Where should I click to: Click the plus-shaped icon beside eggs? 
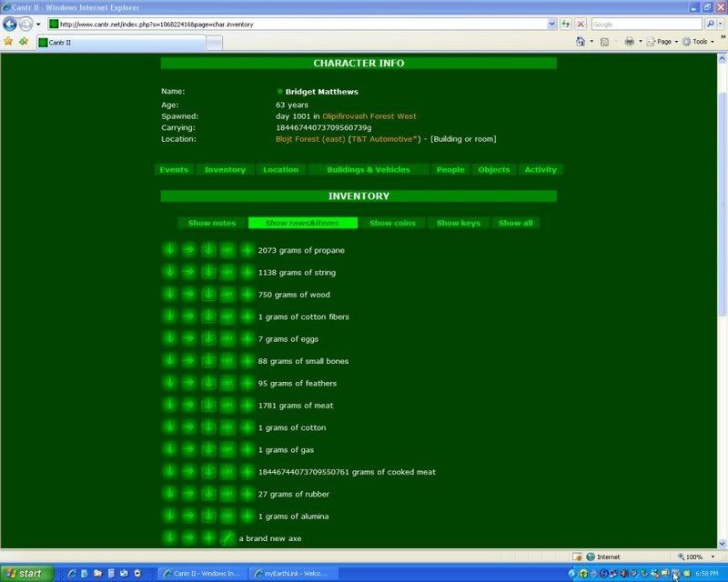tap(248, 339)
